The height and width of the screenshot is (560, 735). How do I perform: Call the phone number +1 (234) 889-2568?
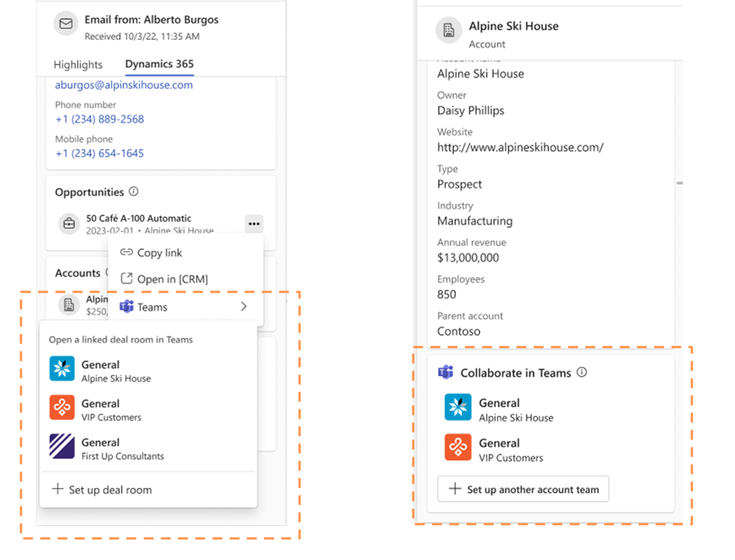point(100,119)
